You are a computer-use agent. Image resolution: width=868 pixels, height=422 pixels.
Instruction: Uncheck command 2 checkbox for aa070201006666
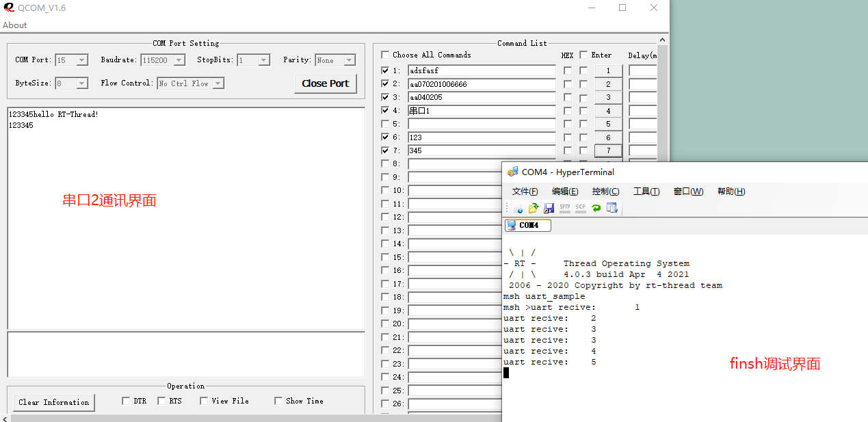[385, 83]
